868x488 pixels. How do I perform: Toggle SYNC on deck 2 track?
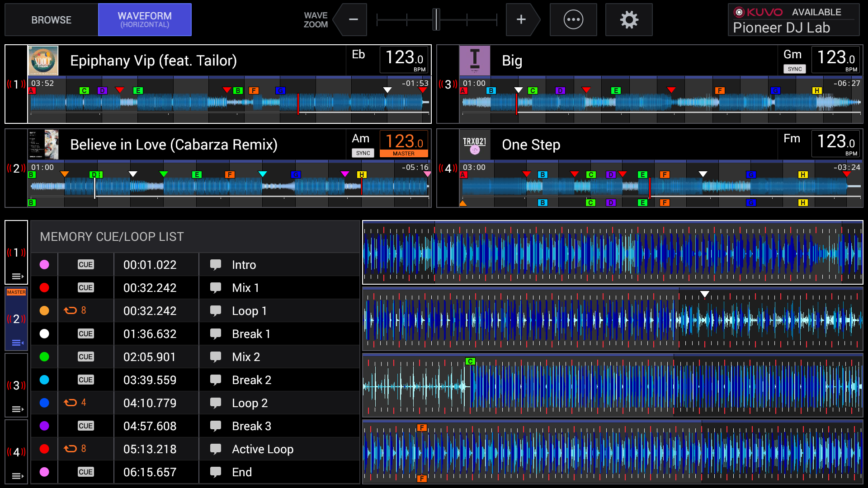[363, 153]
